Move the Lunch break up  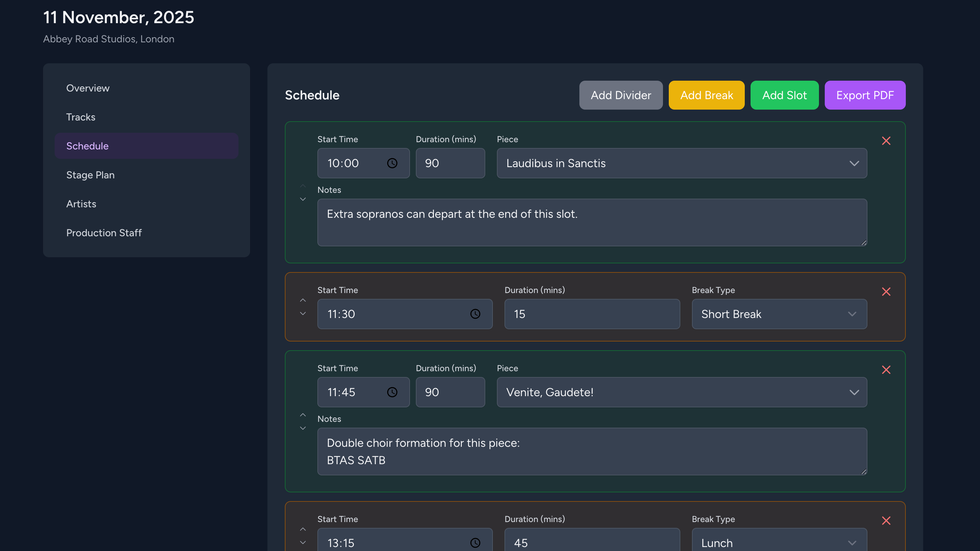tap(303, 529)
